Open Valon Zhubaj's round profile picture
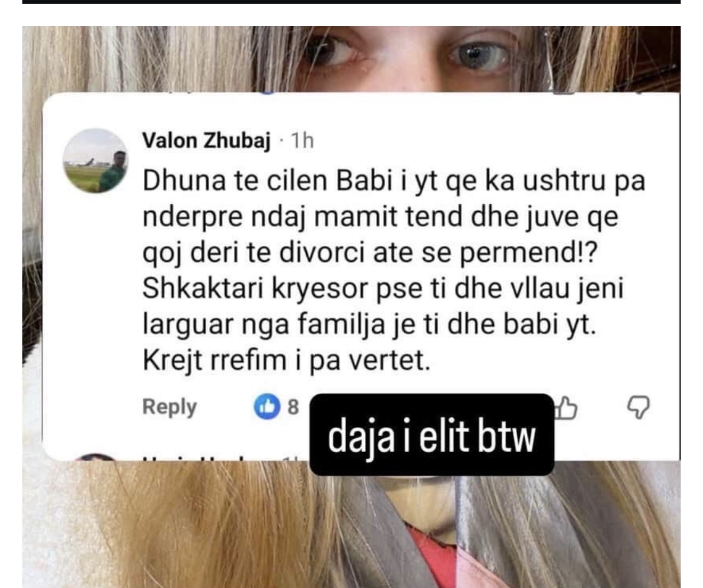This screenshot has width=703, height=588. [95, 161]
